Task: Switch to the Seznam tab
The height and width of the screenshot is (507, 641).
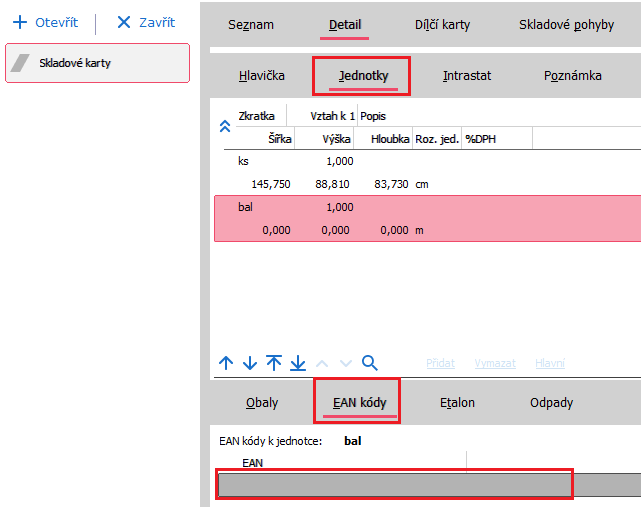Action: pyautogui.click(x=250, y=25)
